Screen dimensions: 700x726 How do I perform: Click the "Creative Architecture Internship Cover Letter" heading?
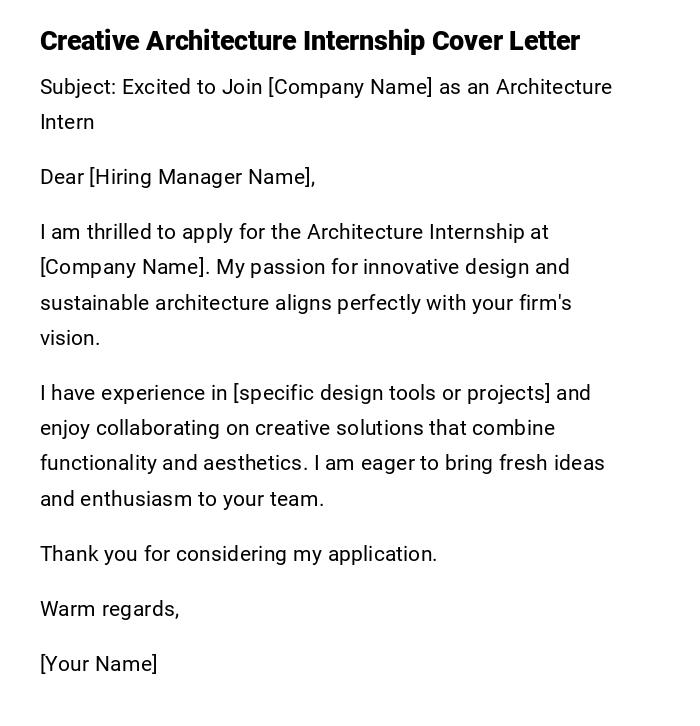click(310, 41)
